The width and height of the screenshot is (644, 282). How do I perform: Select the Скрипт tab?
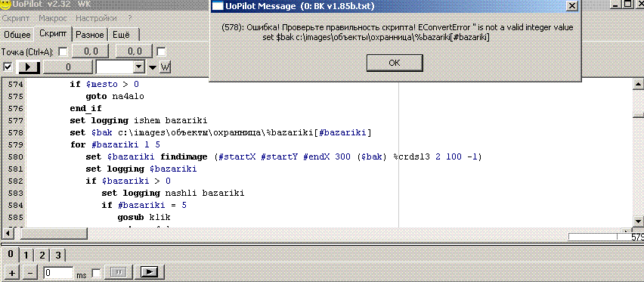[x=53, y=34]
